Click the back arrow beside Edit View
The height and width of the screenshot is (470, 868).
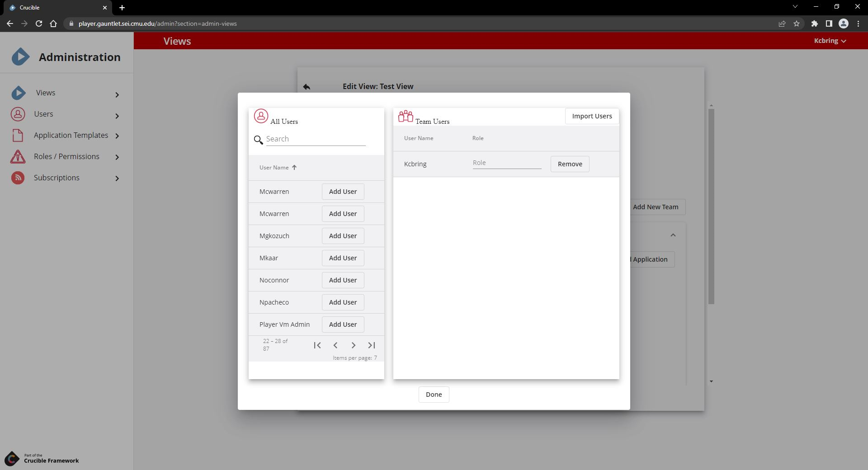(x=307, y=87)
